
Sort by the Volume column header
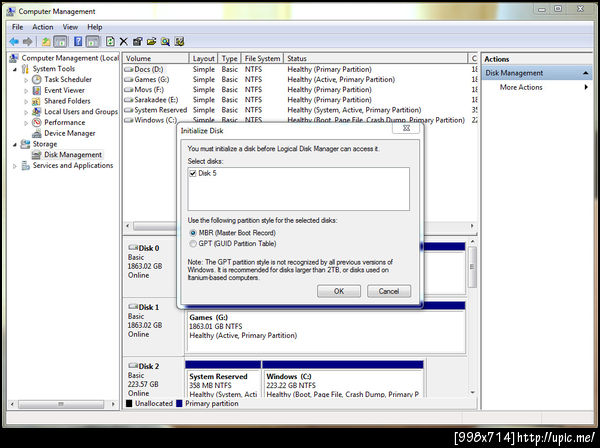(156, 59)
